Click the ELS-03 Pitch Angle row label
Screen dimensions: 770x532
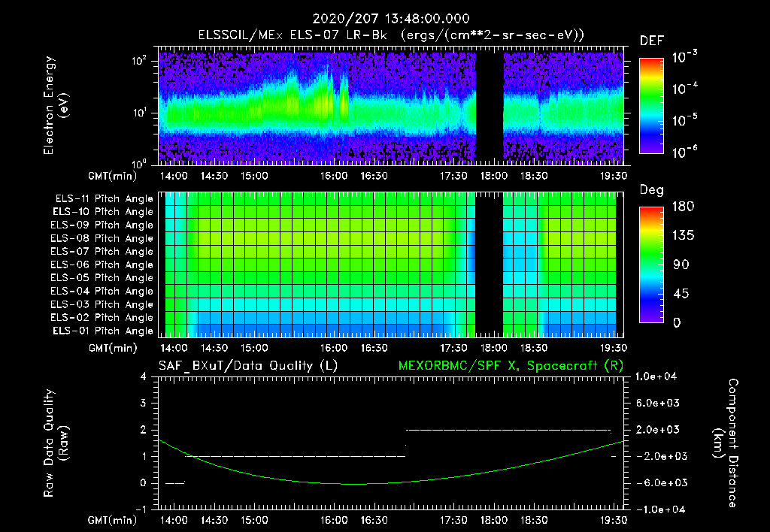point(102,304)
